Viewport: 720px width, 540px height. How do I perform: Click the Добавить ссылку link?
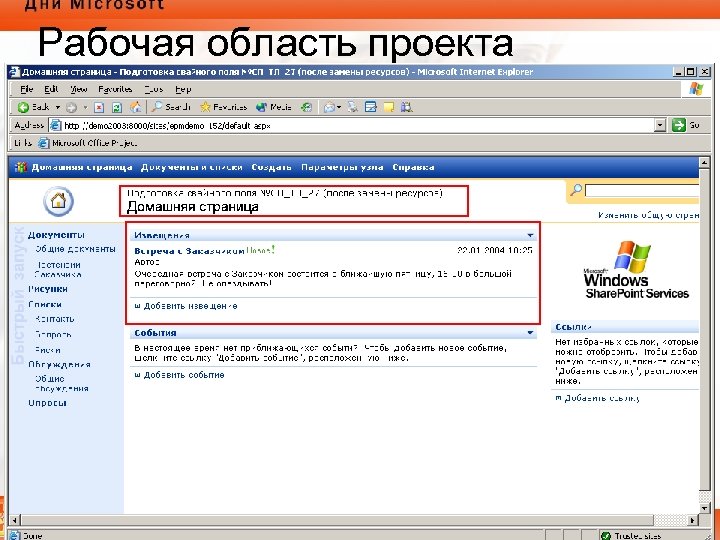pos(602,399)
